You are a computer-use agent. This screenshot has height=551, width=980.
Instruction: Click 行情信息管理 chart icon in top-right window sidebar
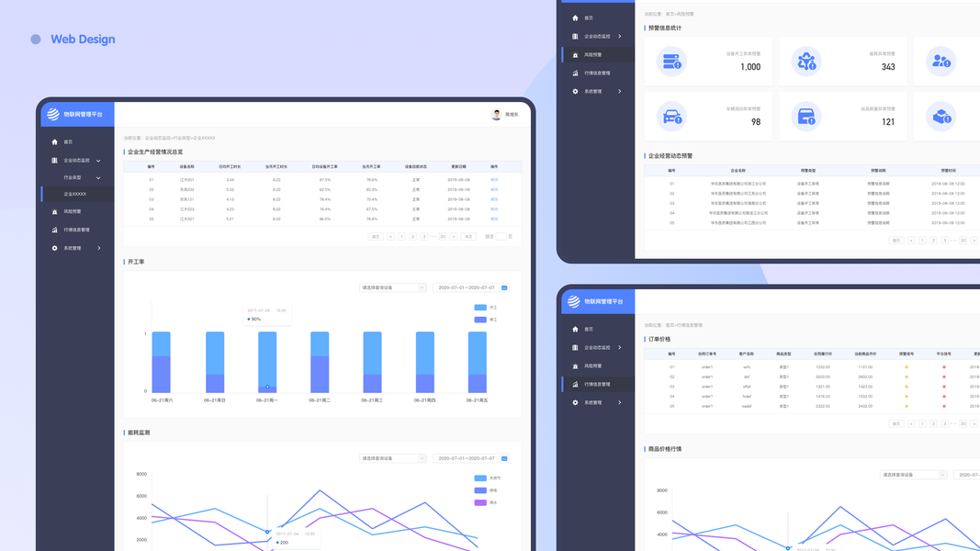pyautogui.click(x=575, y=73)
